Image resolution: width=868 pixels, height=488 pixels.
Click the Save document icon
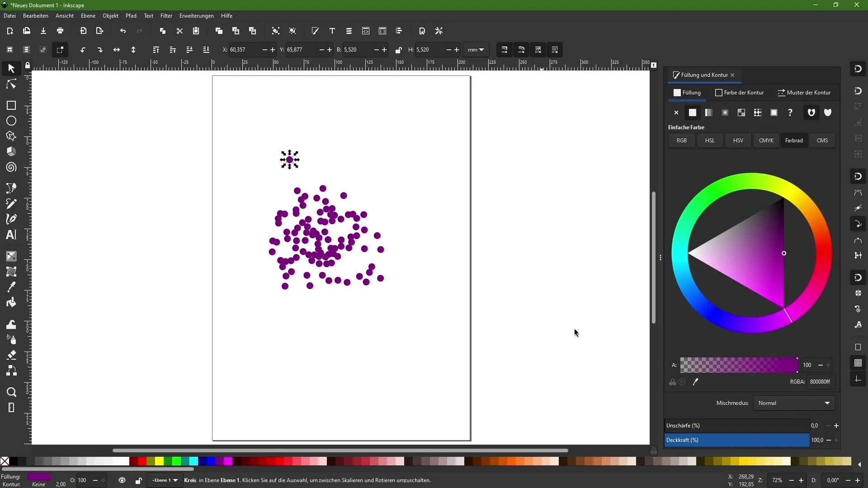tap(43, 31)
